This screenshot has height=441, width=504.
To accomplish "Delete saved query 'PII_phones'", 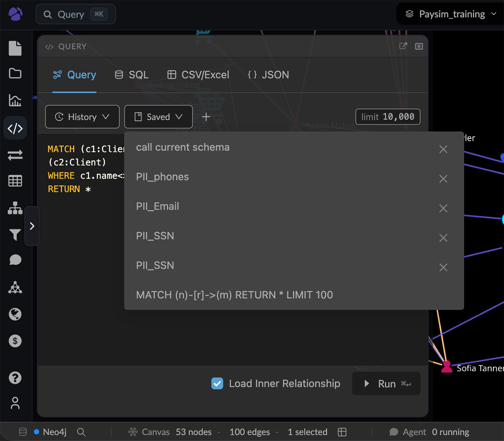I will point(443,179).
